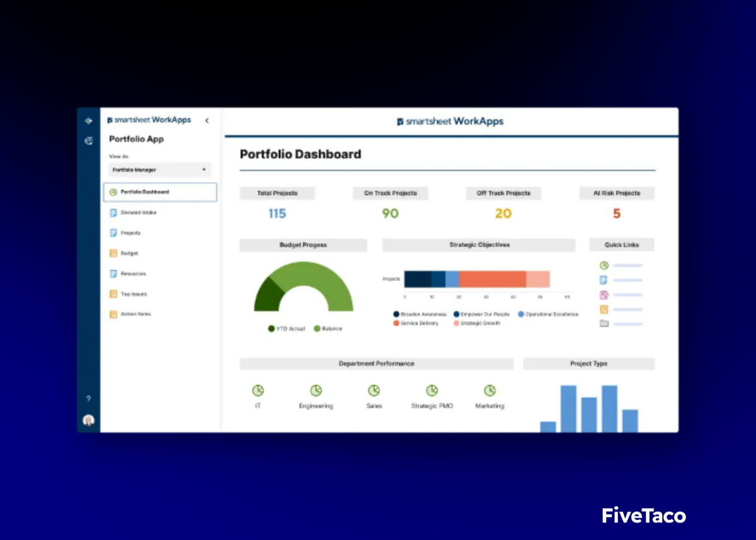Click the pink form Quick Links icon
The height and width of the screenshot is (540, 756).
[604, 295]
